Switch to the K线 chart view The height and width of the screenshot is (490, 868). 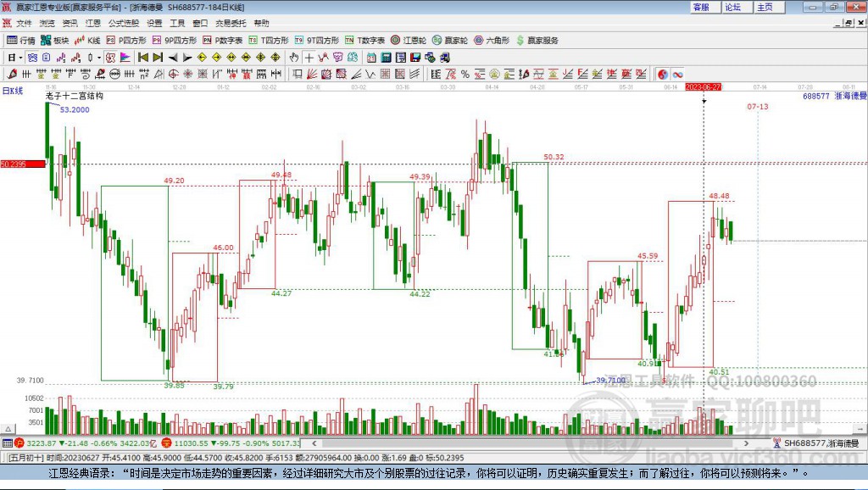point(87,41)
